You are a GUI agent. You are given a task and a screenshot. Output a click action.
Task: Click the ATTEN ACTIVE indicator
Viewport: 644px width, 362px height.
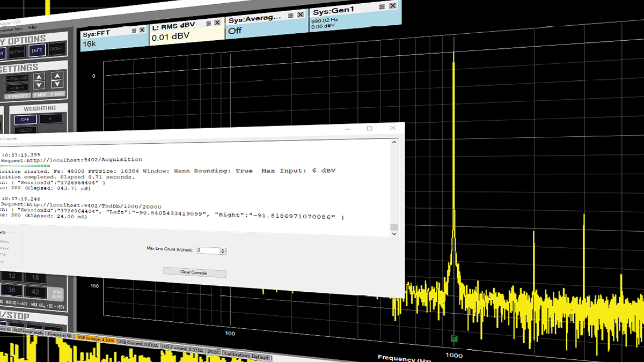[57, 294]
